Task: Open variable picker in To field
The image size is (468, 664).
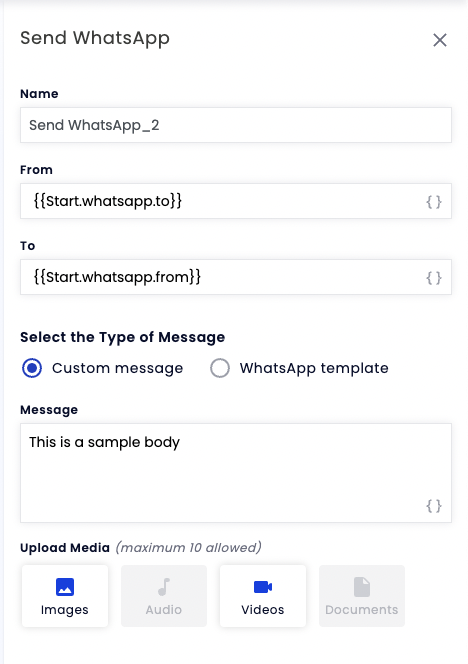Action: (x=434, y=278)
